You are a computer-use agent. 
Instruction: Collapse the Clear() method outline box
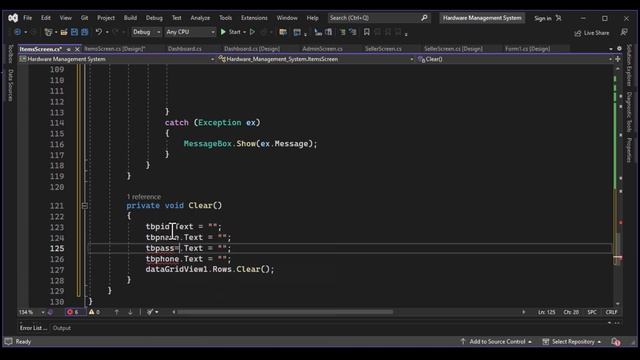click(84, 206)
